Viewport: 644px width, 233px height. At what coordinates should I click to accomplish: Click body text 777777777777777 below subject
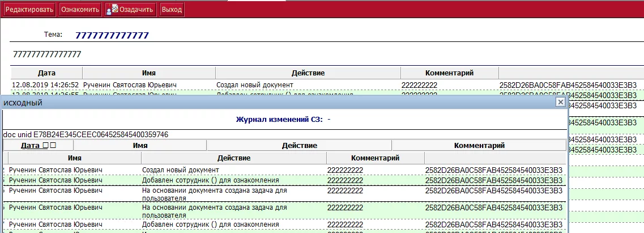pos(47,54)
